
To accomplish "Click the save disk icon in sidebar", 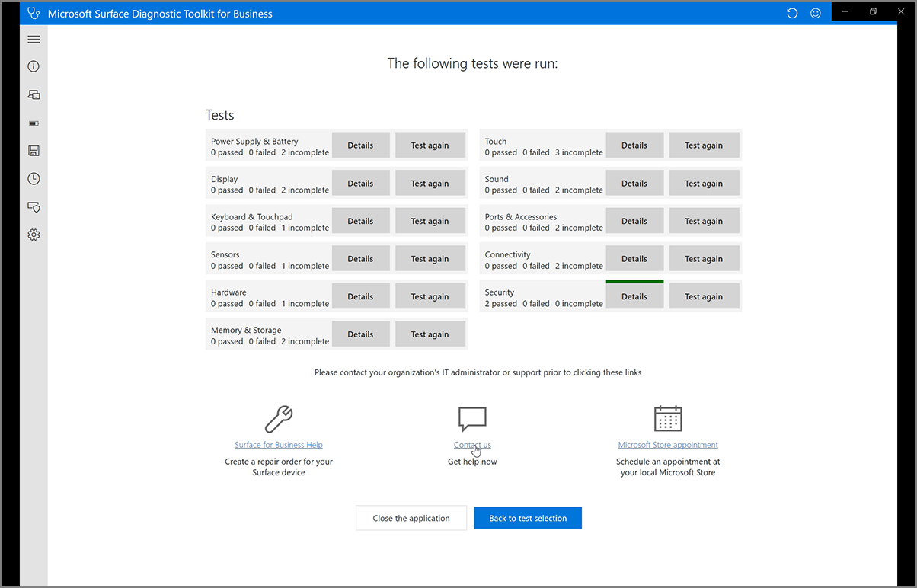I will tap(34, 151).
